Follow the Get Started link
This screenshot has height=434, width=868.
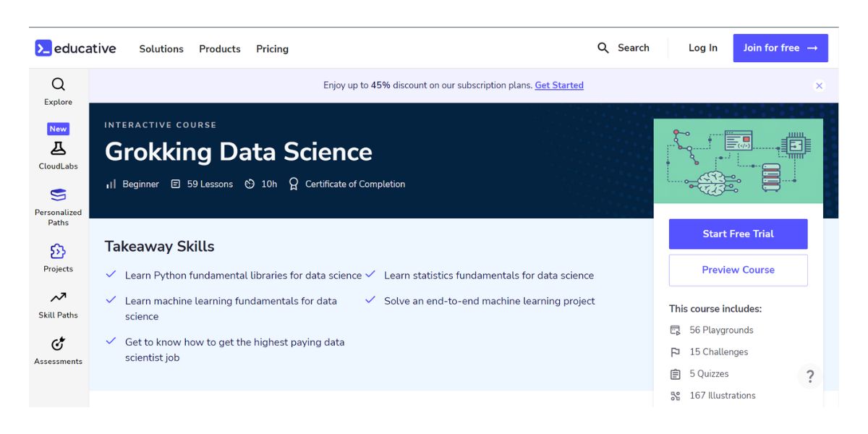[x=559, y=85]
